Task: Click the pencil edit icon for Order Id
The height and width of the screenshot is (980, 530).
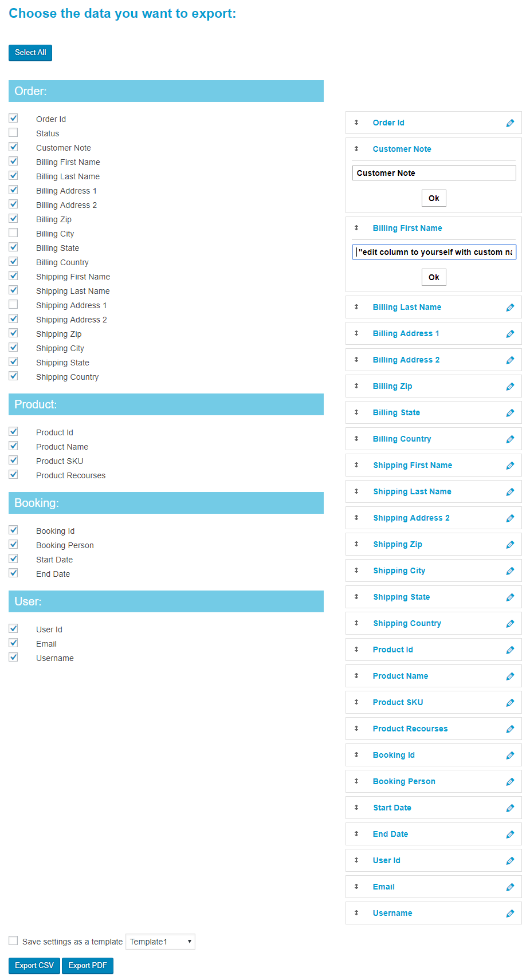Action: (x=510, y=123)
